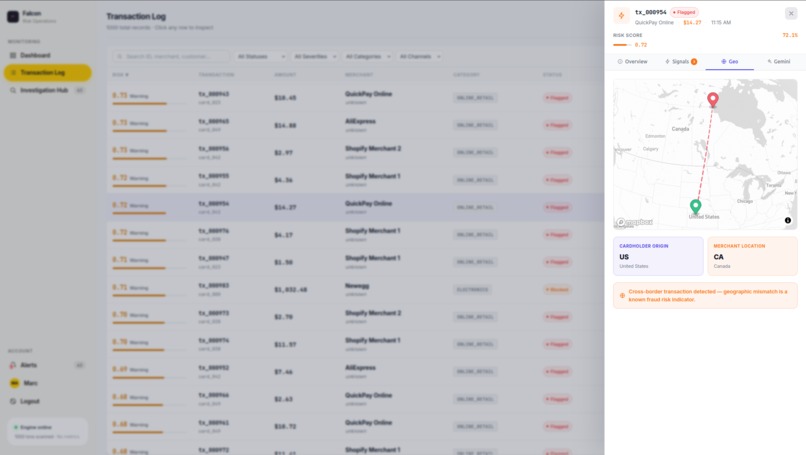Click the Dashboard grid icon
The width and height of the screenshot is (806, 455).
point(13,55)
